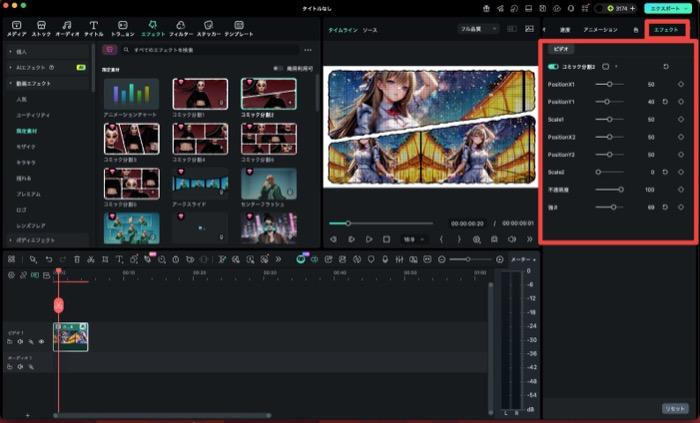Toggle the link icon at timeline left
Screen dimensions: 700x423
click(23, 275)
